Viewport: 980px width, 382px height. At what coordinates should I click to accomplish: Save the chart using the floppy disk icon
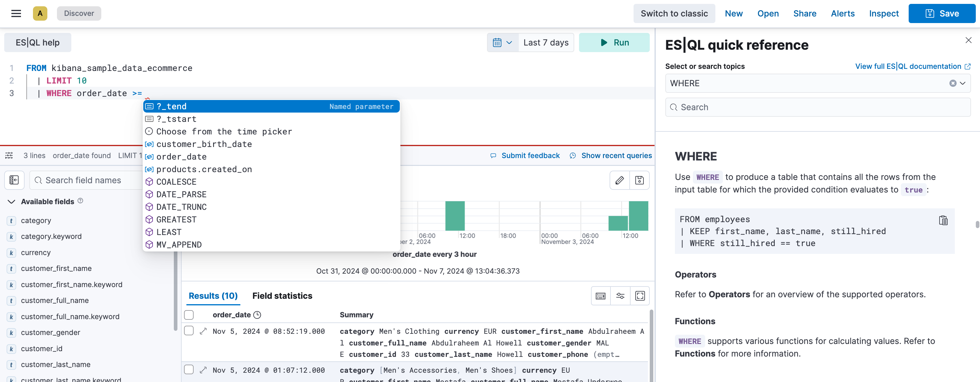click(639, 180)
